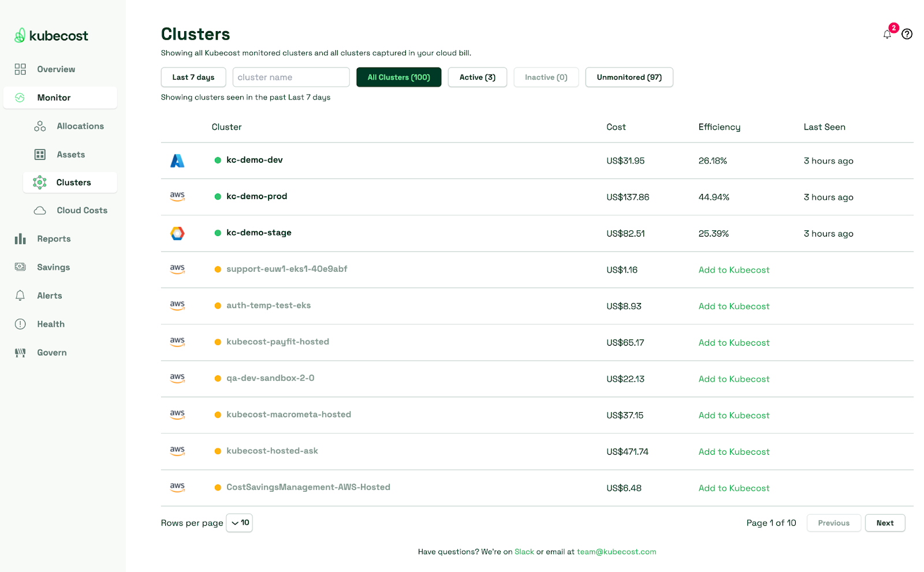Screen dimensions: 924x572
Task: Click the Google Cloud icon for kc-demo-stage
Action: [177, 233]
